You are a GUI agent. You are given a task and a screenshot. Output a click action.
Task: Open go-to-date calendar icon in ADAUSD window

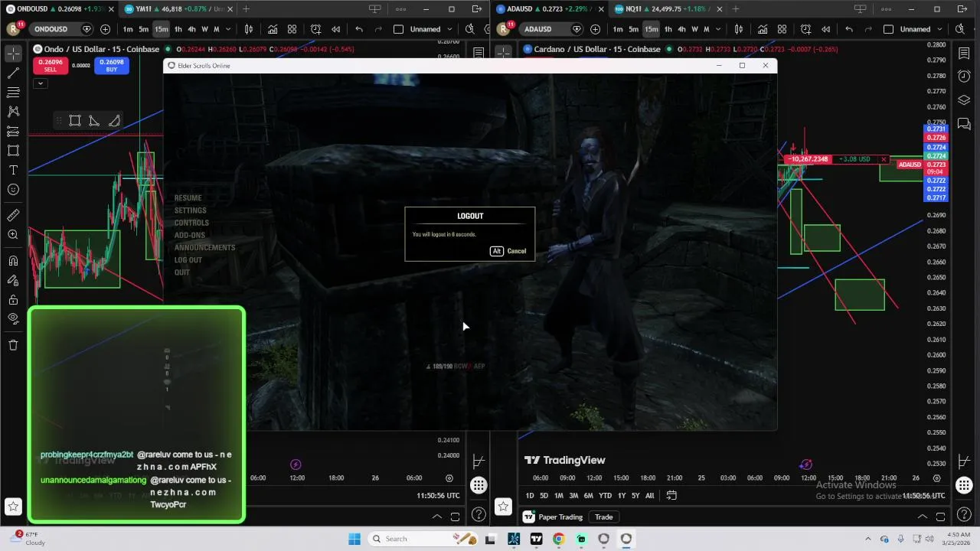pyautogui.click(x=671, y=495)
